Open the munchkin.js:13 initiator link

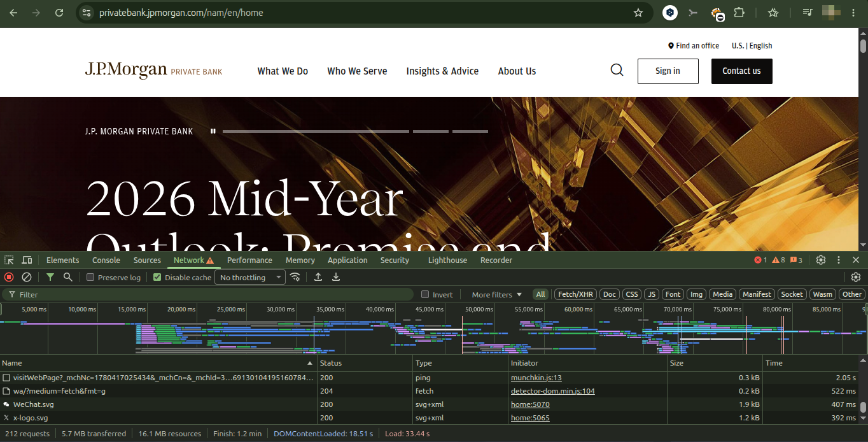tap(536, 378)
